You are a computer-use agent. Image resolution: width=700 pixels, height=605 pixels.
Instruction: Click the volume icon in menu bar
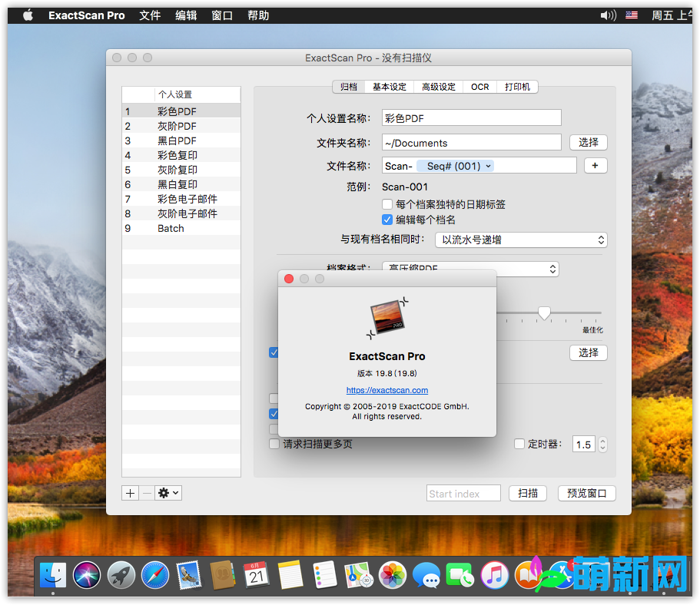(x=608, y=15)
